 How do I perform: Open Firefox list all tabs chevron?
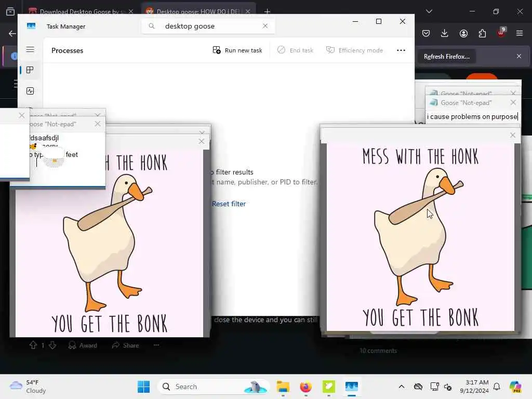(429, 11)
